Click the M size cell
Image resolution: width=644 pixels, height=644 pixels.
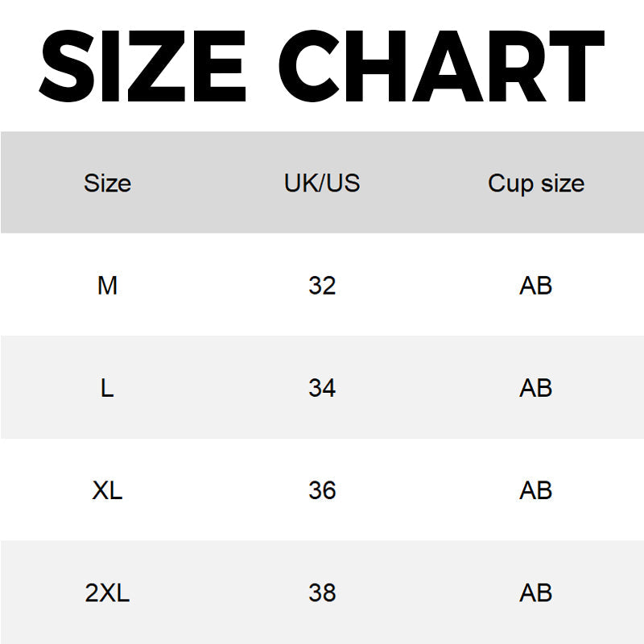pos(107,286)
